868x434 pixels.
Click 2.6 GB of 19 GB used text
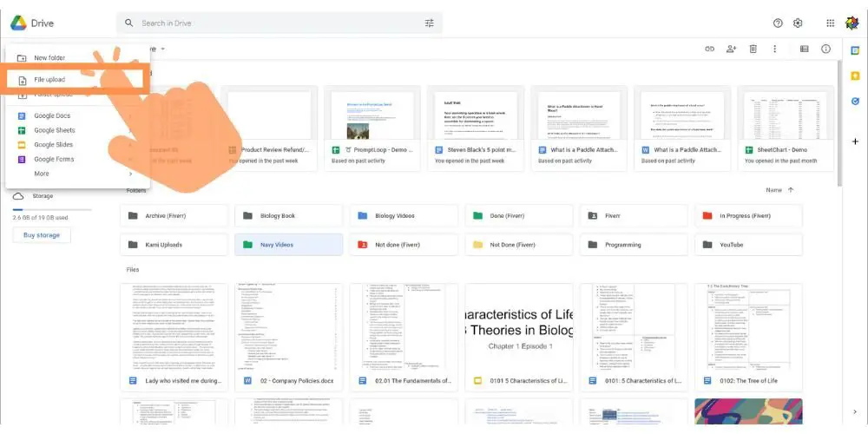coord(41,218)
